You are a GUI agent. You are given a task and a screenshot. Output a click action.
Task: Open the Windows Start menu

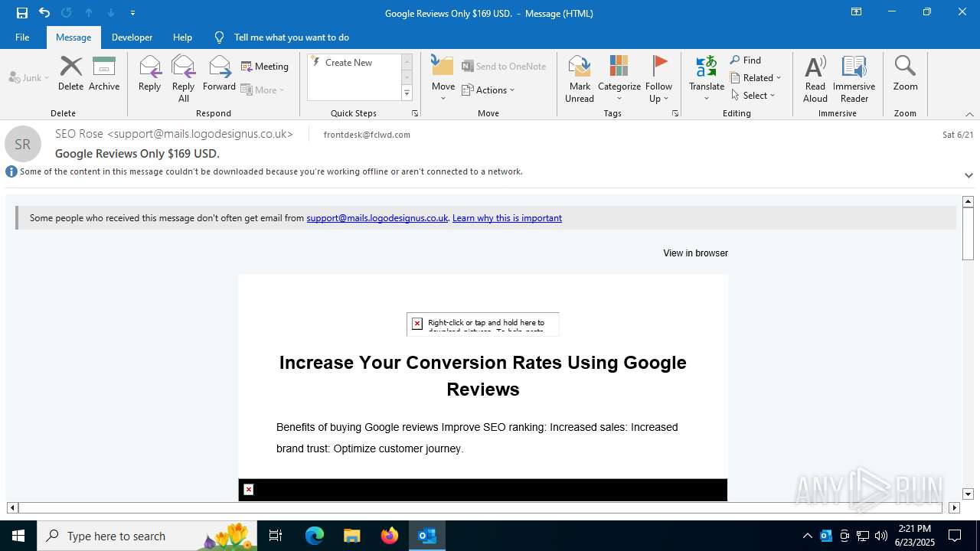click(x=18, y=536)
